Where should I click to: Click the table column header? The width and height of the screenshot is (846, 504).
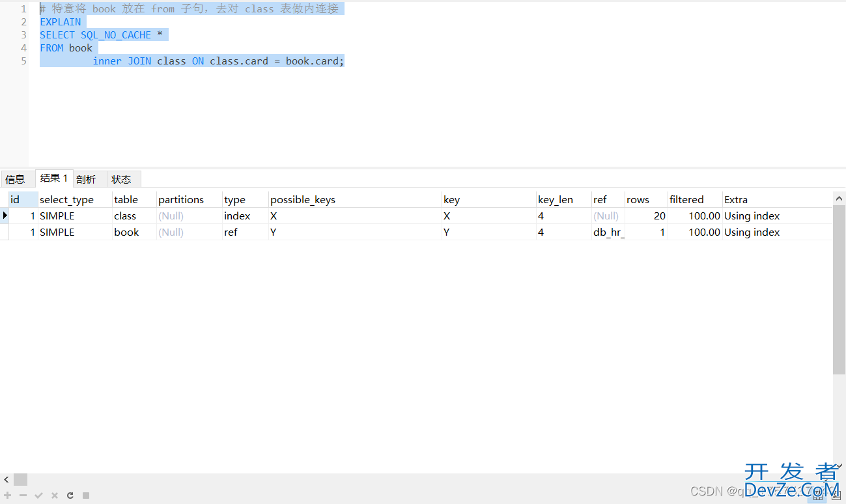(x=134, y=199)
